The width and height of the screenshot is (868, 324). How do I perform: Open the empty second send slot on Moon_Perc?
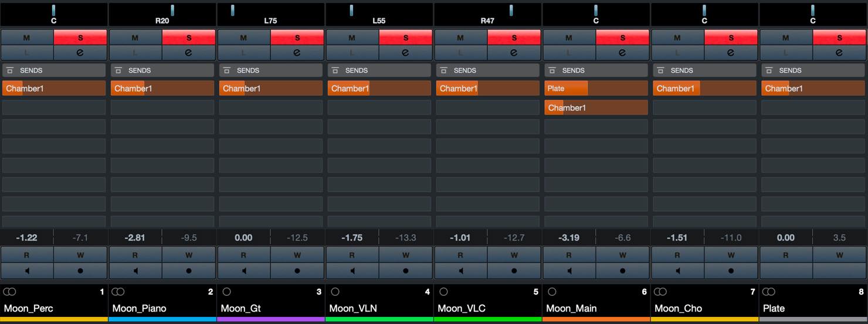[x=54, y=107]
